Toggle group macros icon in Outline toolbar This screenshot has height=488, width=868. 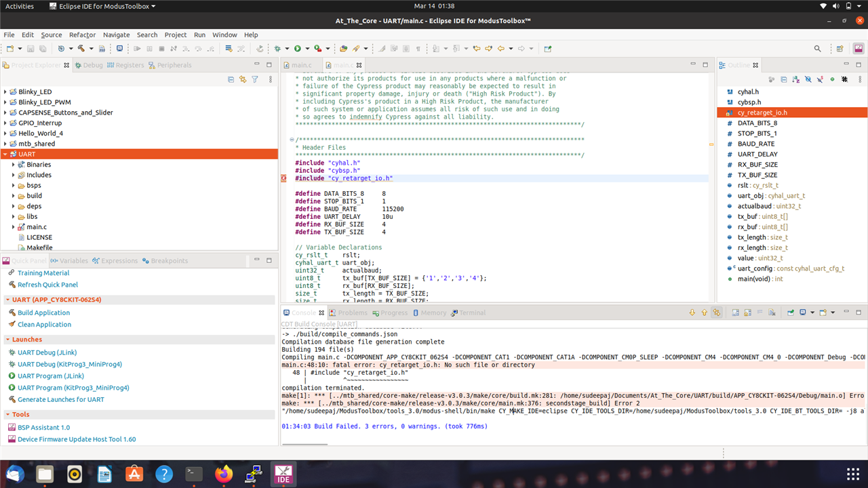click(844, 79)
